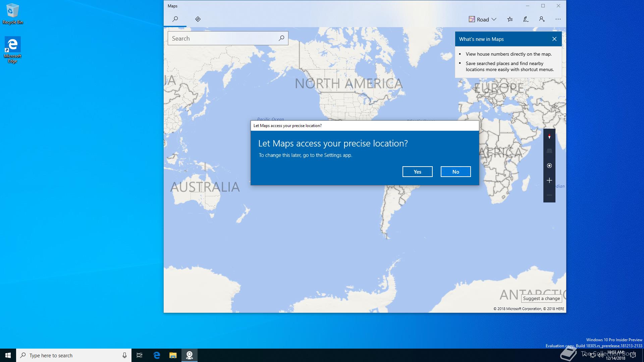Click the map thumbnail beside Road
The height and width of the screenshot is (362, 644).
tap(472, 19)
